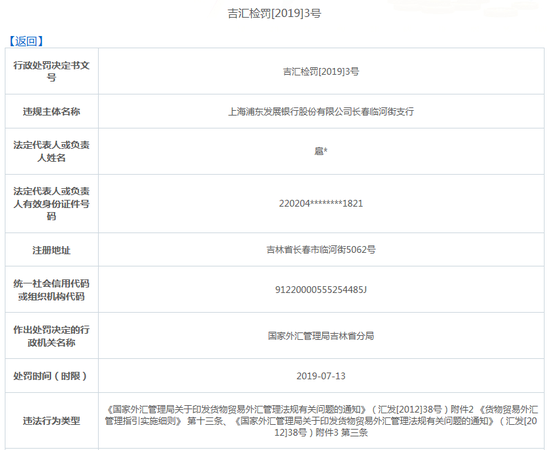Screen dimensions: 550x450
Task: Select the 统一社会信用代码 label cell
Action: click(x=52, y=290)
